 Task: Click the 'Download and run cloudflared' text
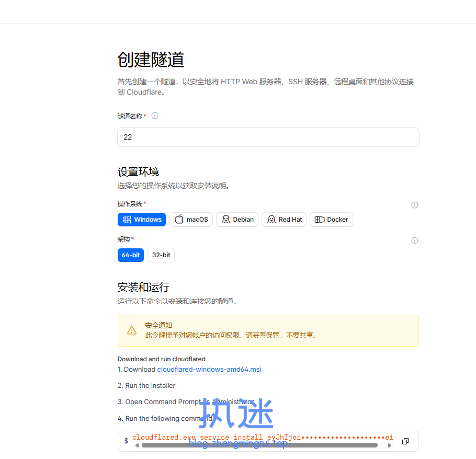tap(162, 359)
